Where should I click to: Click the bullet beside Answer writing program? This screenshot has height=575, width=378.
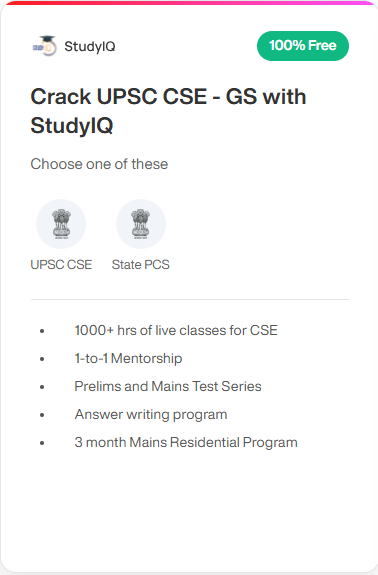42,415
